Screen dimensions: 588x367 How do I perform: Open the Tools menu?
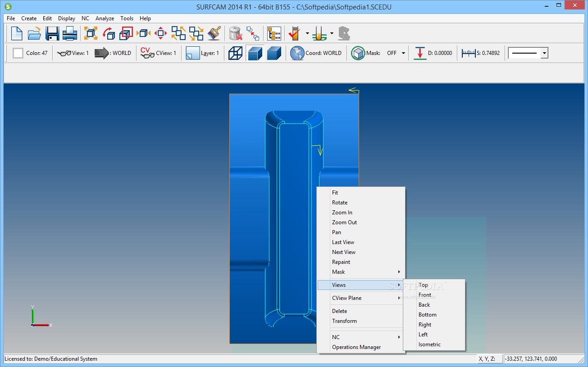tap(127, 18)
